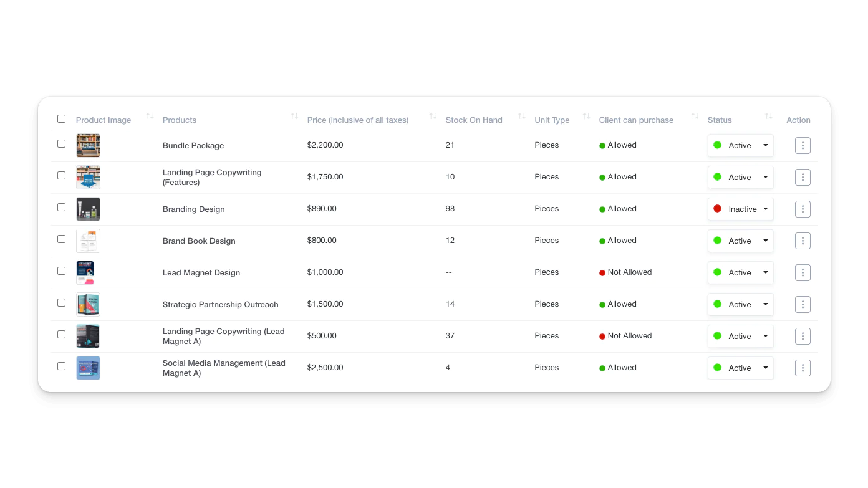Open action menu for Bundle Package row

[803, 145]
